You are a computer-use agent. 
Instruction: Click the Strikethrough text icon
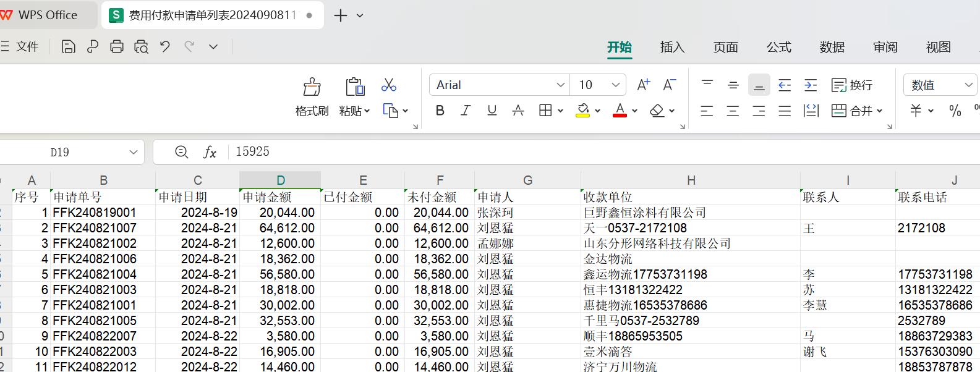518,111
